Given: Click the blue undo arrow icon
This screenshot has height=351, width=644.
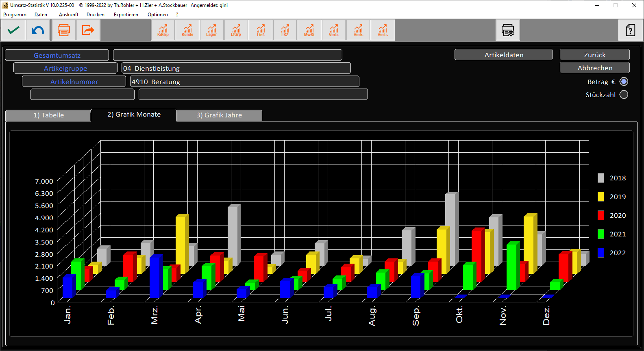Looking at the screenshot, I should point(38,30).
